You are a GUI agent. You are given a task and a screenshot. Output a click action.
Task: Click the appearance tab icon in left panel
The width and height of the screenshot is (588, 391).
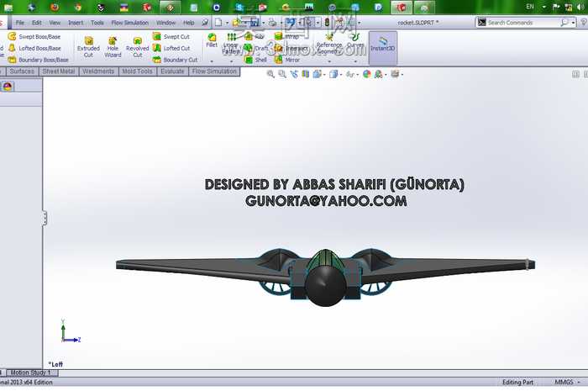(x=8, y=87)
